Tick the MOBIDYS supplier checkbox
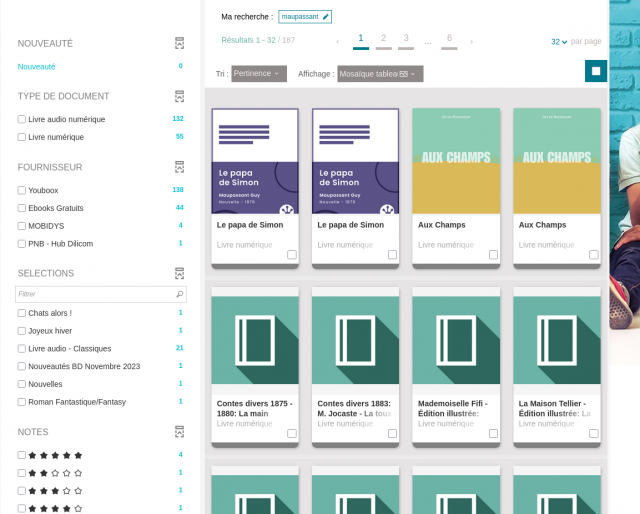640x514 pixels. 22,226
